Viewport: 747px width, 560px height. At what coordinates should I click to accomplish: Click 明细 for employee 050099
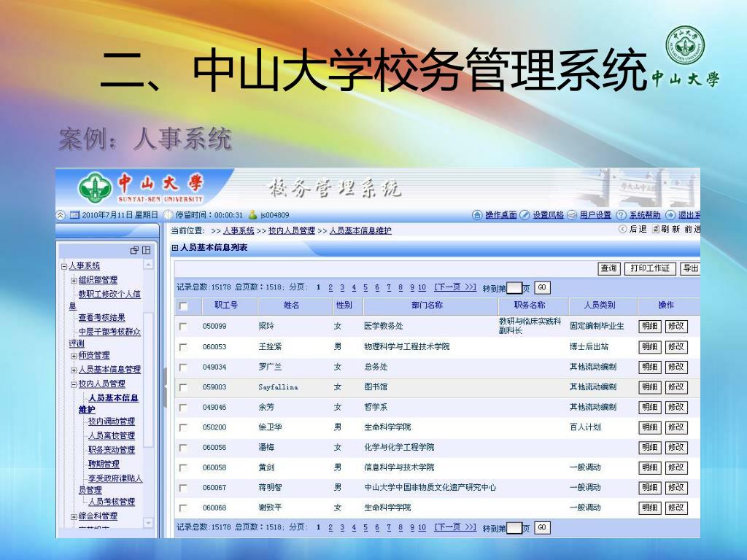[650, 326]
